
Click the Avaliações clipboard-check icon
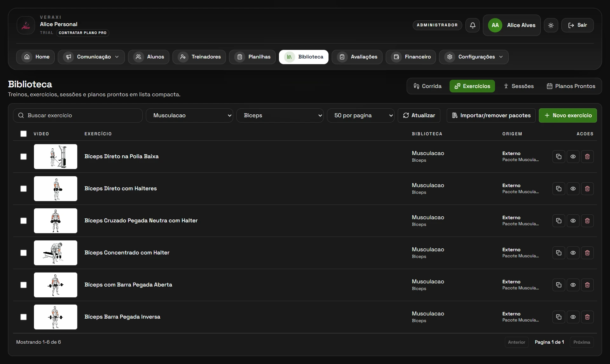(x=342, y=57)
